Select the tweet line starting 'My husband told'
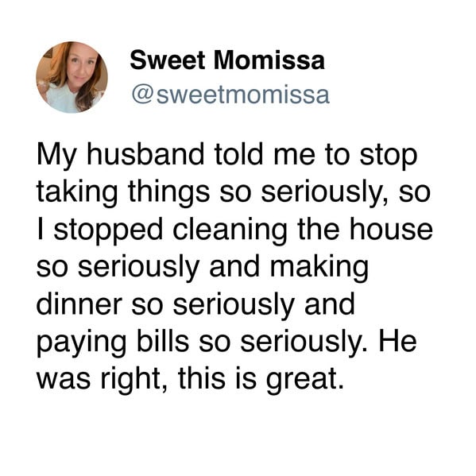 click(x=227, y=157)
